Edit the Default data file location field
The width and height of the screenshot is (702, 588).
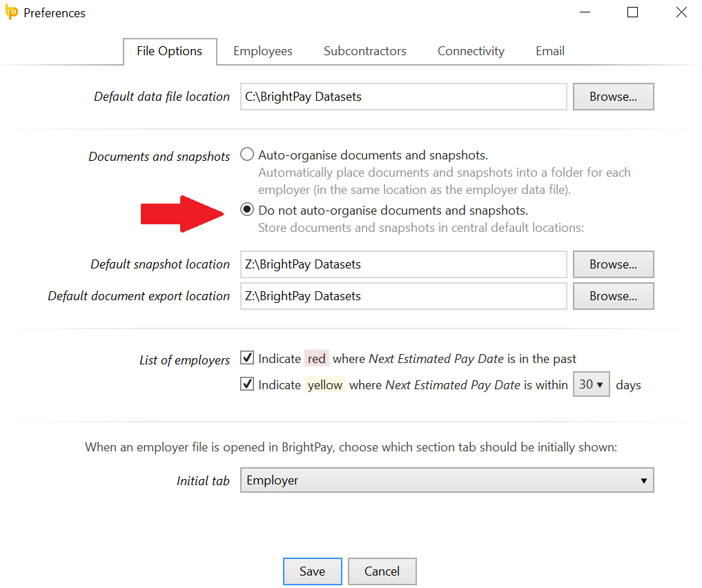tap(403, 97)
